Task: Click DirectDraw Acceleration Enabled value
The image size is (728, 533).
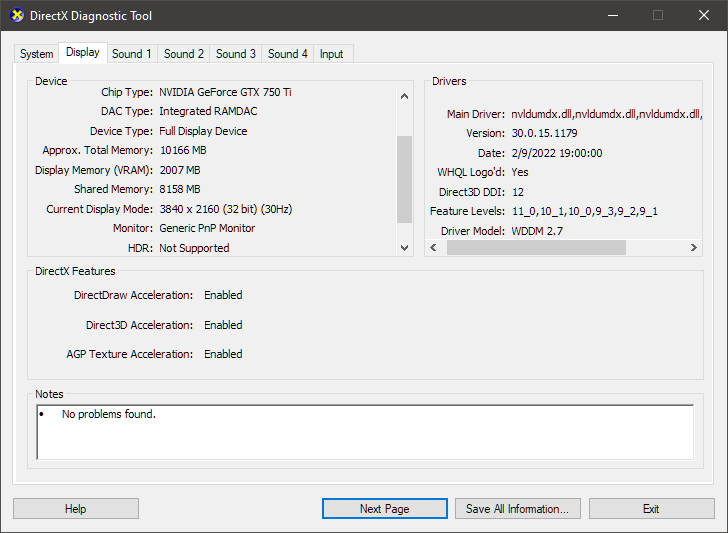Action: pos(223,295)
